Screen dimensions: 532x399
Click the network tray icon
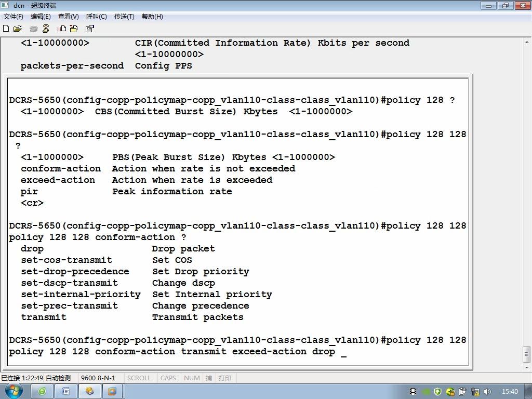point(475,392)
